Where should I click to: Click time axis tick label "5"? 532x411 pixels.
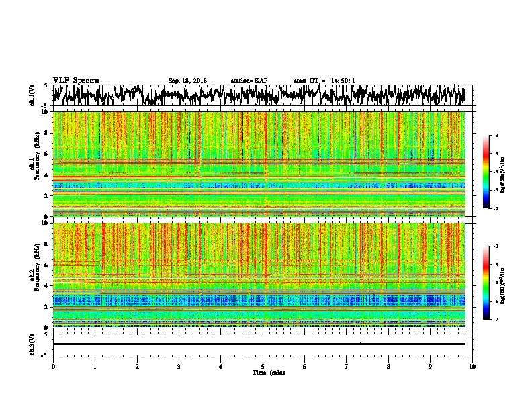click(x=263, y=367)
